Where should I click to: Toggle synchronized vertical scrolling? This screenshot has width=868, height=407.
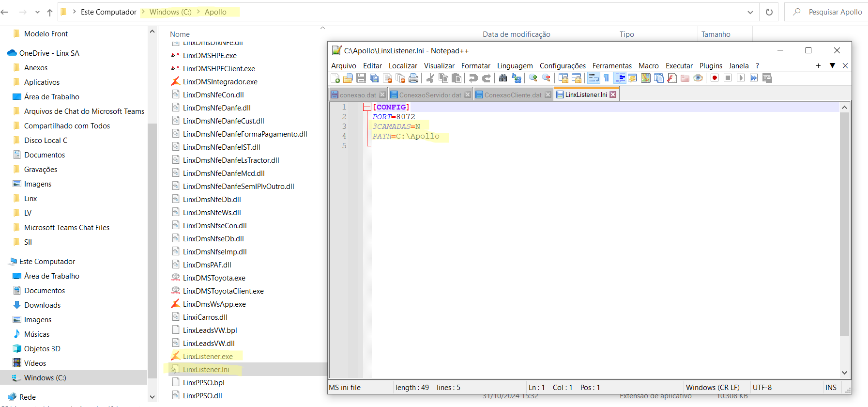(563, 78)
